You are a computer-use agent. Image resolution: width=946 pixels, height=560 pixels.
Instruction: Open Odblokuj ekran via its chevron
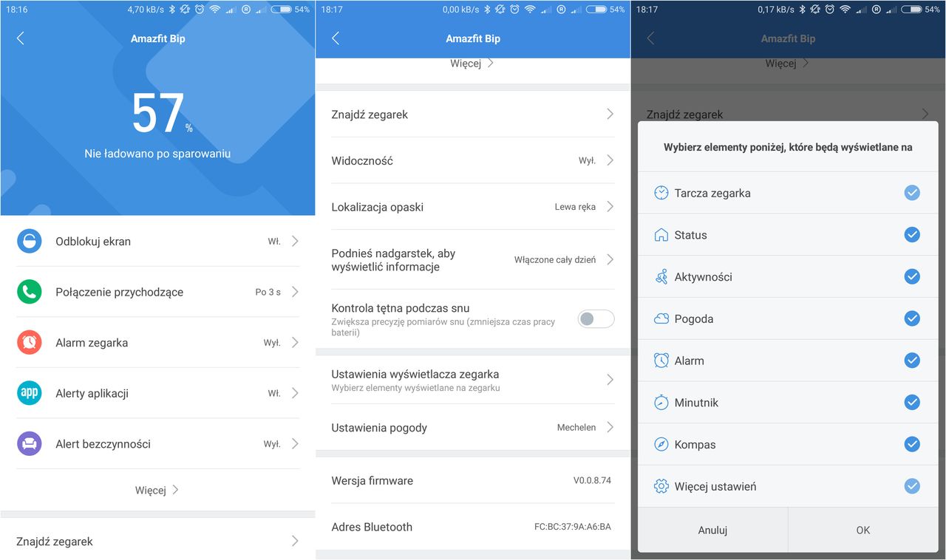(295, 241)
